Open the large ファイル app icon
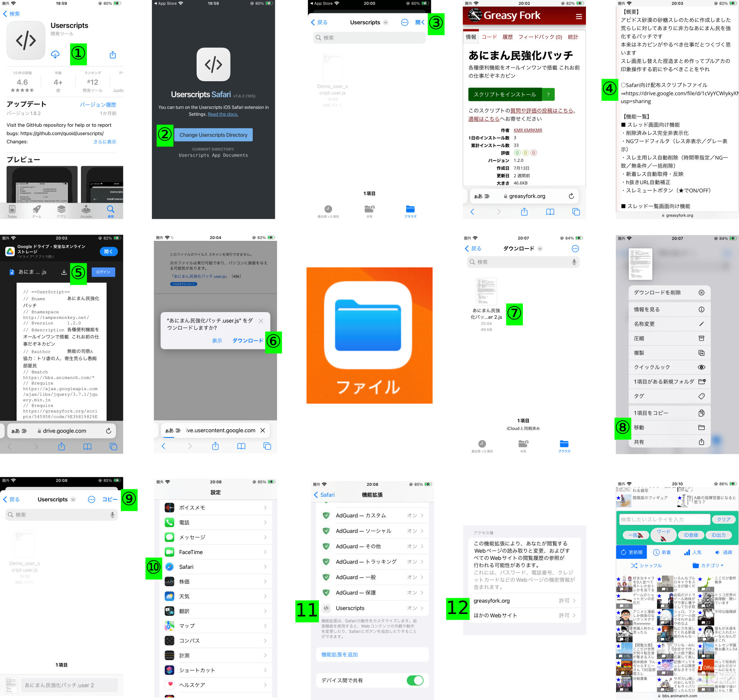The height and width of the screenshot is (700, 739). point(369,335)
